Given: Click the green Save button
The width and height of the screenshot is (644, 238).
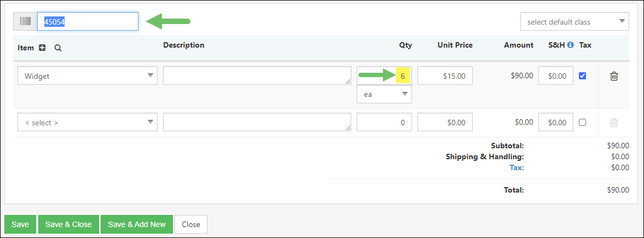Looking at the screenshot, I should pos(20,224).
